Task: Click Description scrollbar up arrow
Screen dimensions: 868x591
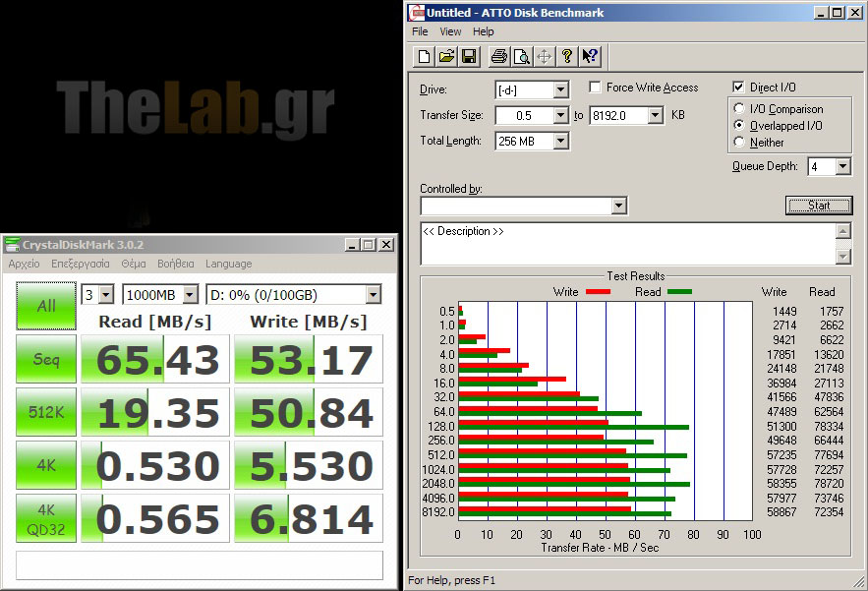Action: (842, 230)
